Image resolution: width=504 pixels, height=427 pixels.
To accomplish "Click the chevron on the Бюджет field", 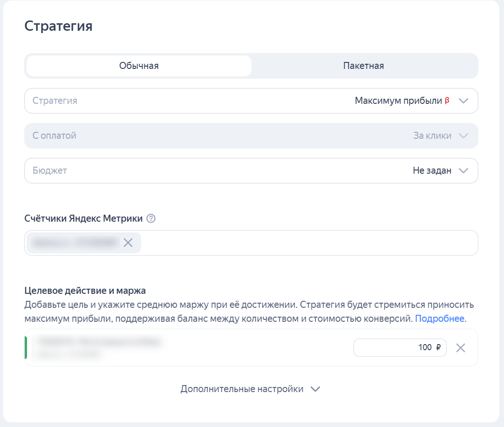I will pyautogui.click(x=463, y=170).
